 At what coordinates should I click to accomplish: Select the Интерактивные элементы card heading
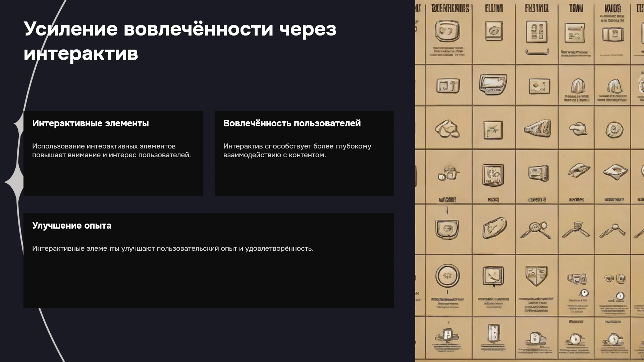click(x=91, y=123)
